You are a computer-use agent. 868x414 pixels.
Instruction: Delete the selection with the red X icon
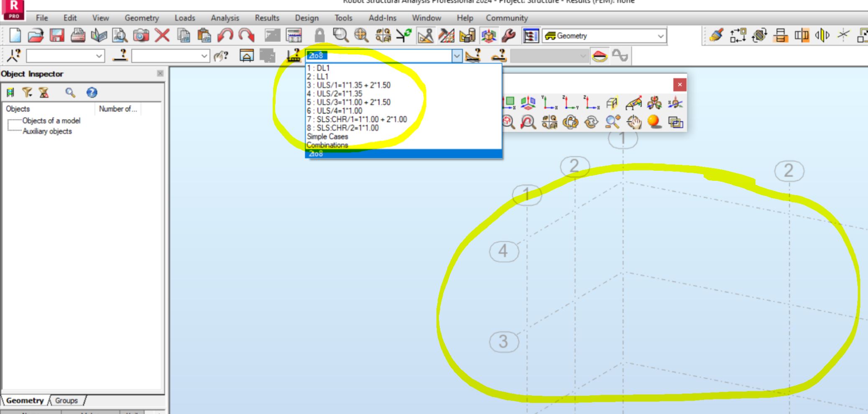click(162, 36)
